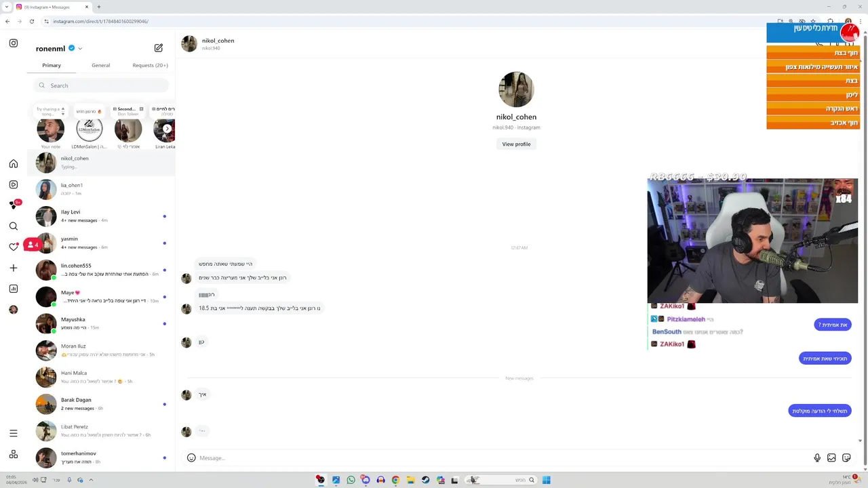The image size is (868, 488).
Task: Go to Instagram Home
Action: click(x=14, y=163)
